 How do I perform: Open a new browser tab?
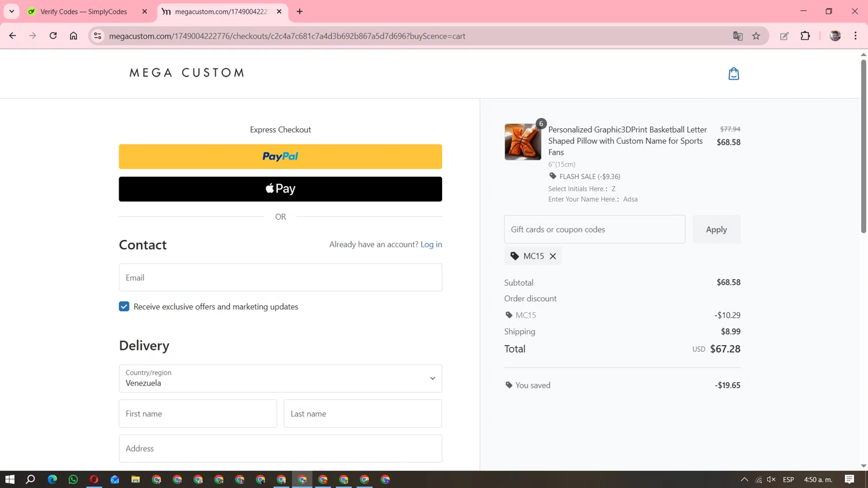(300, 12)
